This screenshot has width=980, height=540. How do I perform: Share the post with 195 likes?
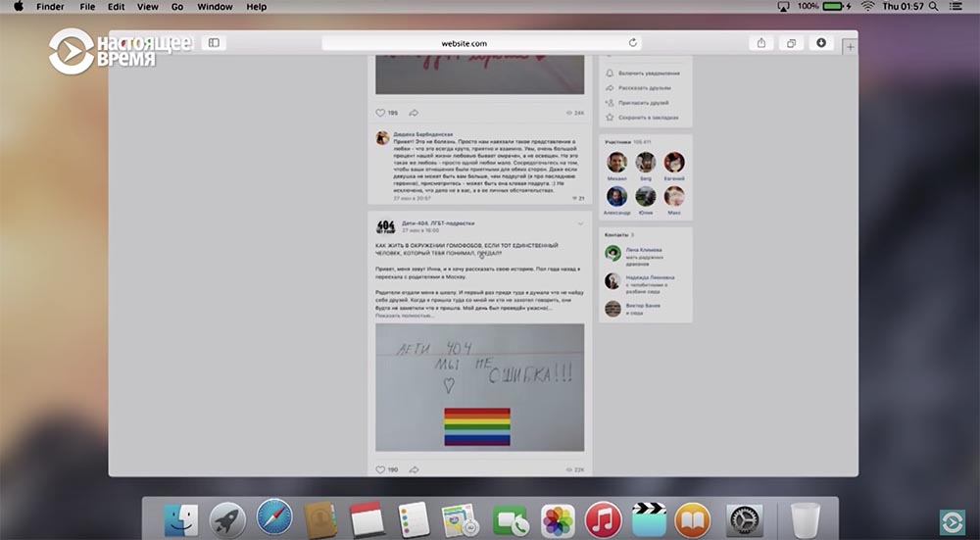(414, 113)
